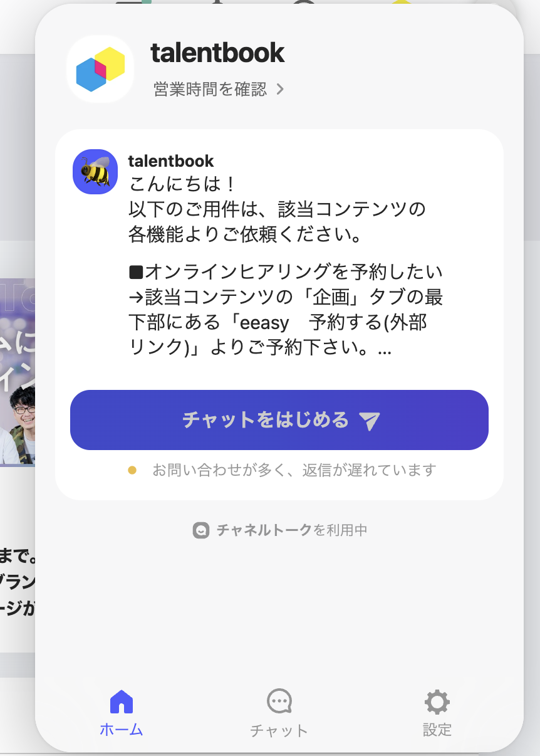Click the Channel Talk smiley logo
The height and width of the screenshot is (756, 540).
(x=200, y=530)
